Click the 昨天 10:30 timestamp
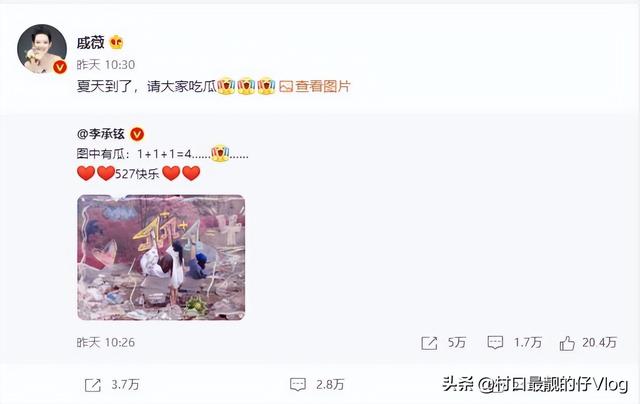640x404 pixels. pyautogui.click(x=106, y=65)
